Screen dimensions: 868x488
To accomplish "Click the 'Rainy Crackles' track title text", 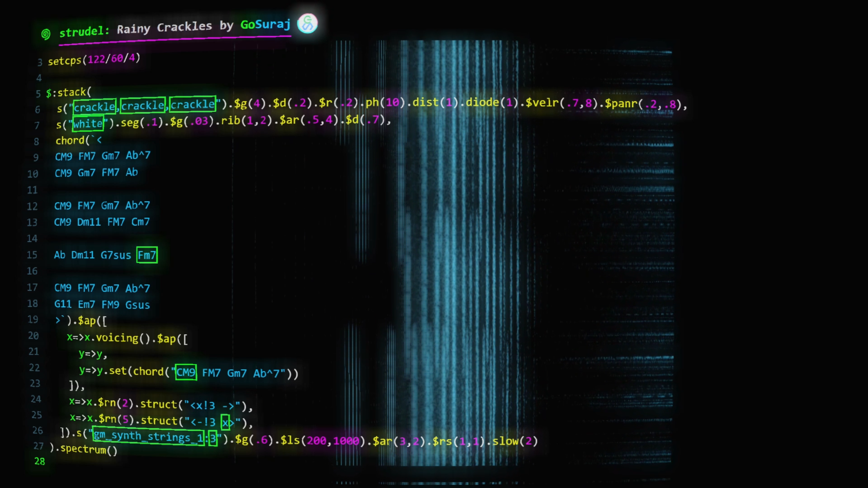I will coord(164,28).
